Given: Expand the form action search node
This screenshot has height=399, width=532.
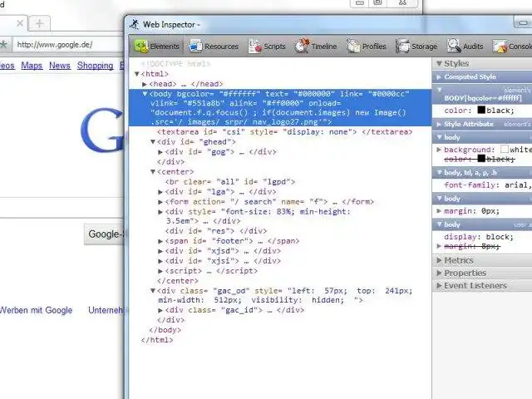Looking at the screenshot, I should [160, 202].
